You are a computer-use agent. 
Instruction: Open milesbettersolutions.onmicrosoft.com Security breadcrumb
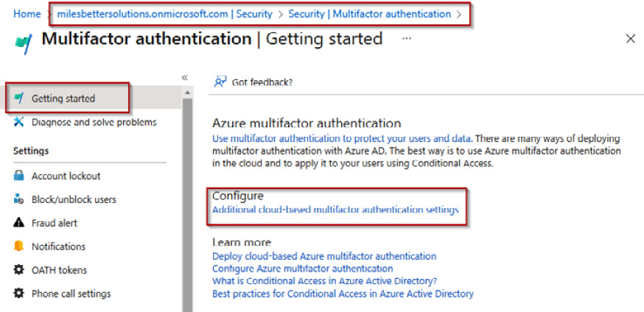pos(165,14)
